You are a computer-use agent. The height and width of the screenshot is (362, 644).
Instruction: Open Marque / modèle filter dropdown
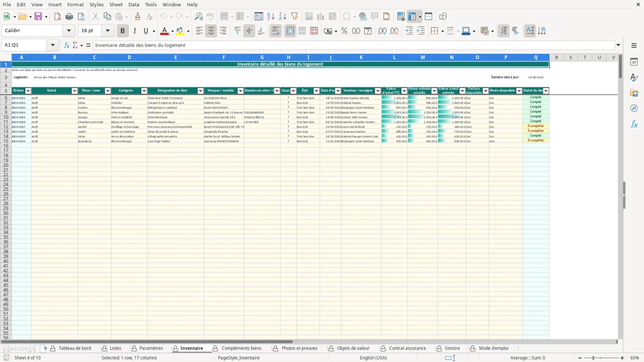240,91
